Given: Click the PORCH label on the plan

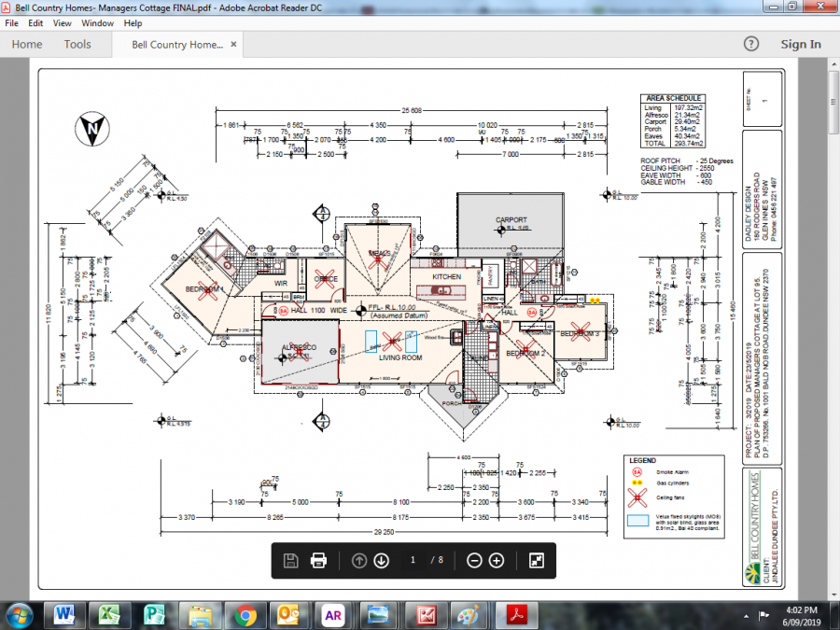Looking at the screenshot, I should [452, 403].
